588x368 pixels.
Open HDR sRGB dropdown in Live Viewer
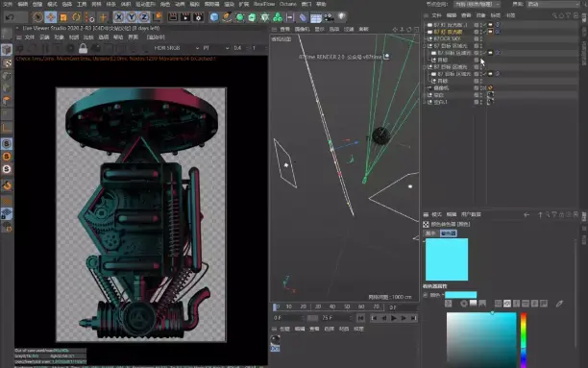tap(176, 48)
